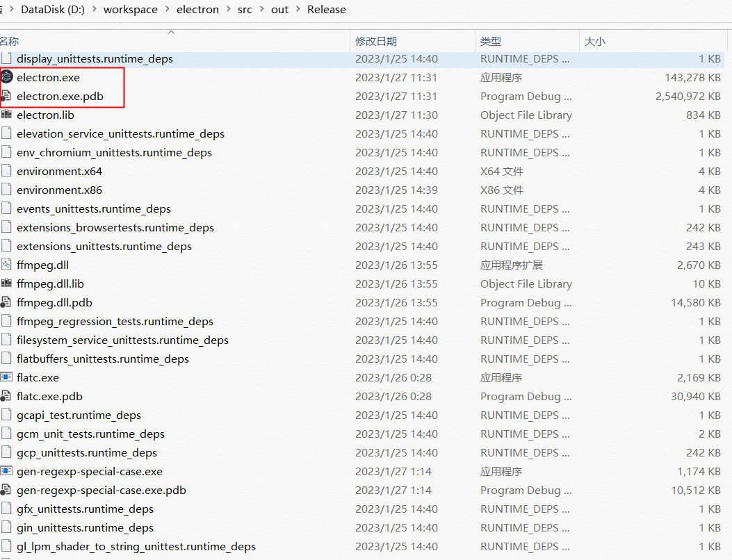Navigate to the src breadcrumb folder

245,9
